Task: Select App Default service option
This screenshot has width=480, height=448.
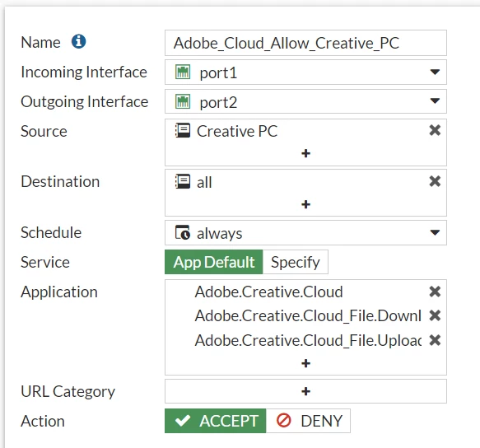Action: click(x=214, y=262)
